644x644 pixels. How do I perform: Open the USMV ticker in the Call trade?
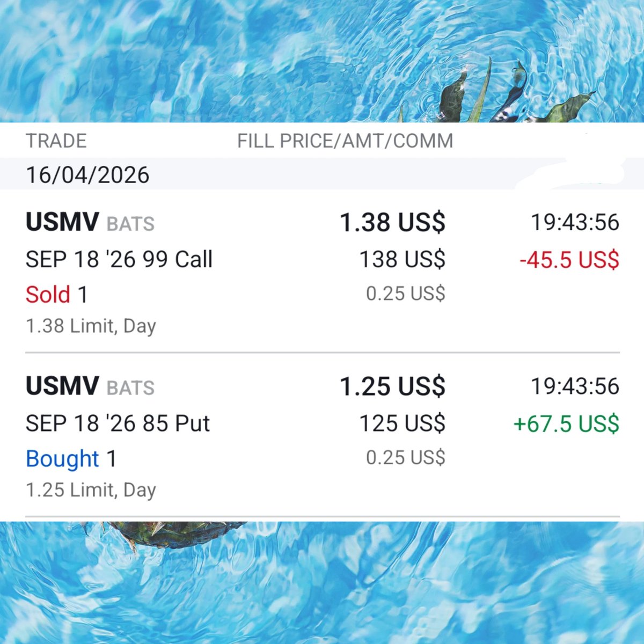tap(62, 222)
